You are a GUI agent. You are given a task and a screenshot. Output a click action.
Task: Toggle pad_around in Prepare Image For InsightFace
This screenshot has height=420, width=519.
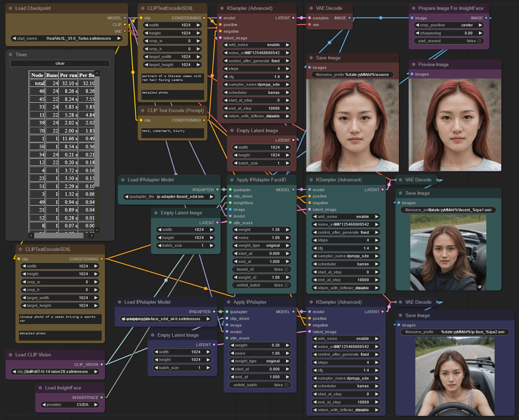click(x=449, y=41)
